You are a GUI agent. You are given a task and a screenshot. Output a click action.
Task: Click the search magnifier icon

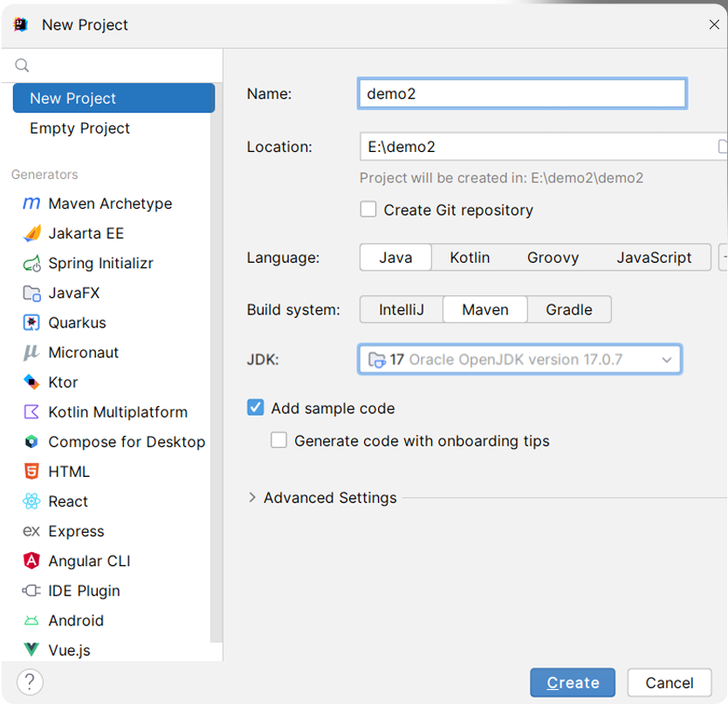(22, 66)
